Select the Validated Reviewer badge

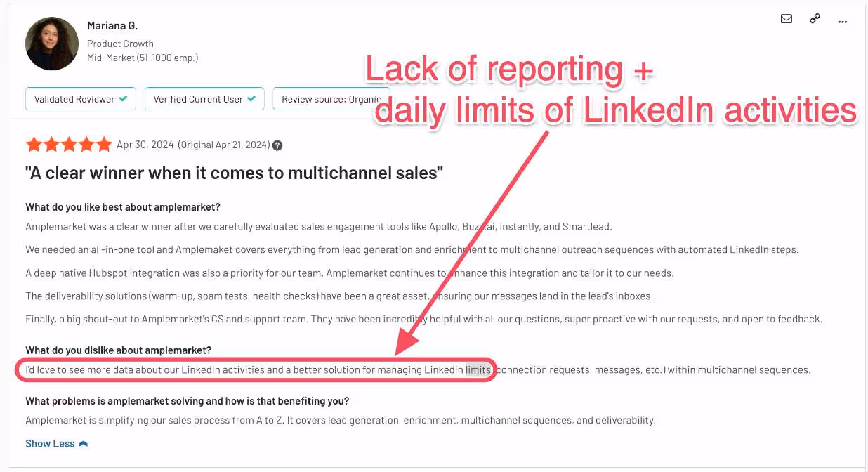[80, 99]
